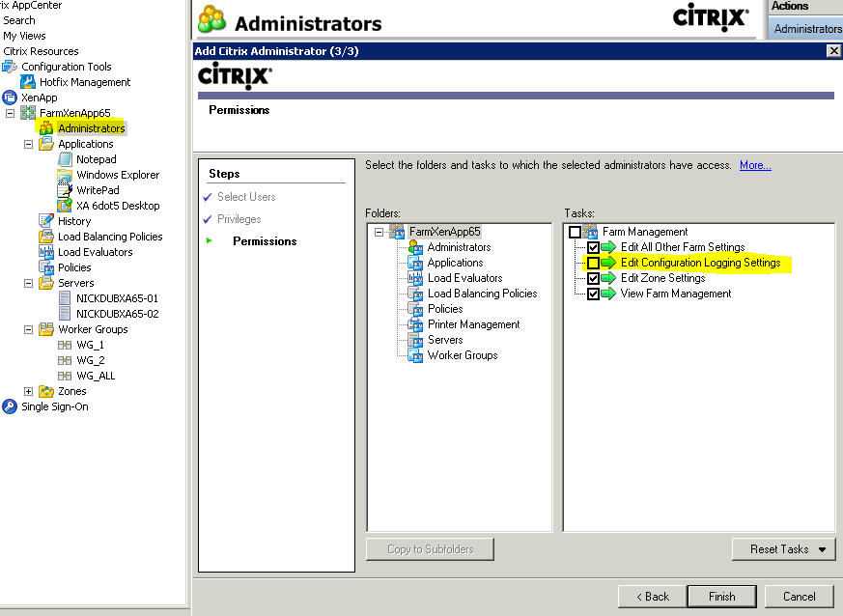Image resolution: width=843 pixels, height=616 pixels.
Task: Click the FarmXenApp65 farm icon in left tree
Action: tap(28, 113)
